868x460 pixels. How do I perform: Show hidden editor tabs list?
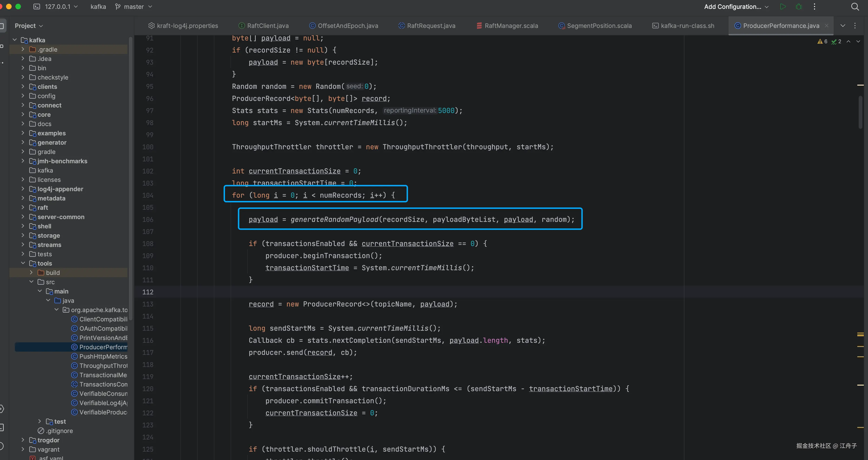(x=843, y=26)
